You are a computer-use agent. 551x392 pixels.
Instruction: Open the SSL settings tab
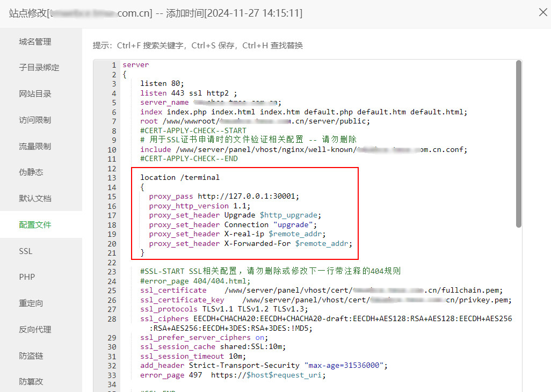pos(26,251)
